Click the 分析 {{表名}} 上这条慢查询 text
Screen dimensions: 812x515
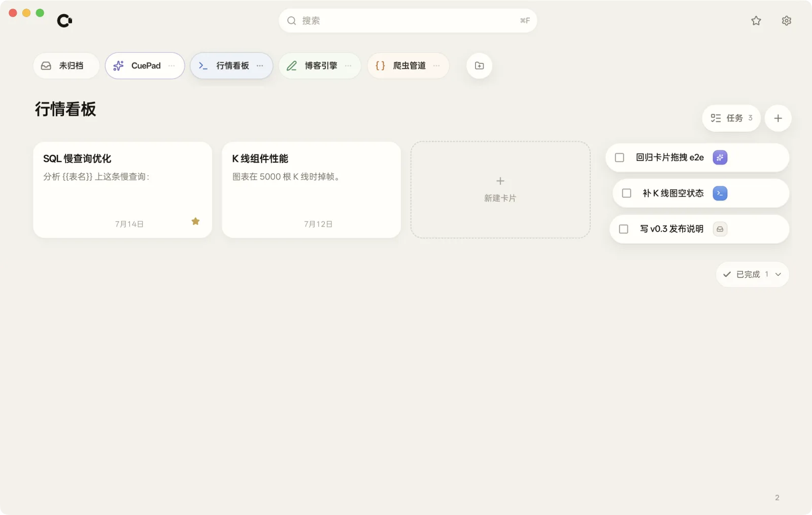[x=96, y=177]
